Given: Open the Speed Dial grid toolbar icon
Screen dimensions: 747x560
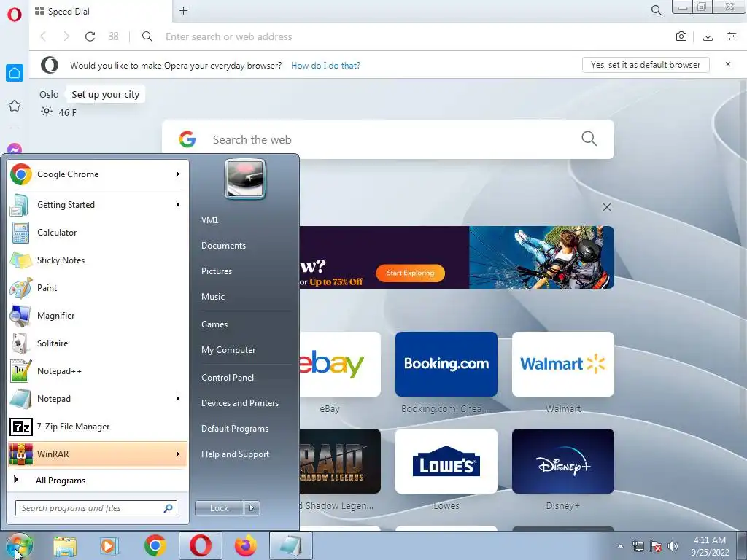Looking at the screenshot, I should pyautogui.click(x=113, y=36).
